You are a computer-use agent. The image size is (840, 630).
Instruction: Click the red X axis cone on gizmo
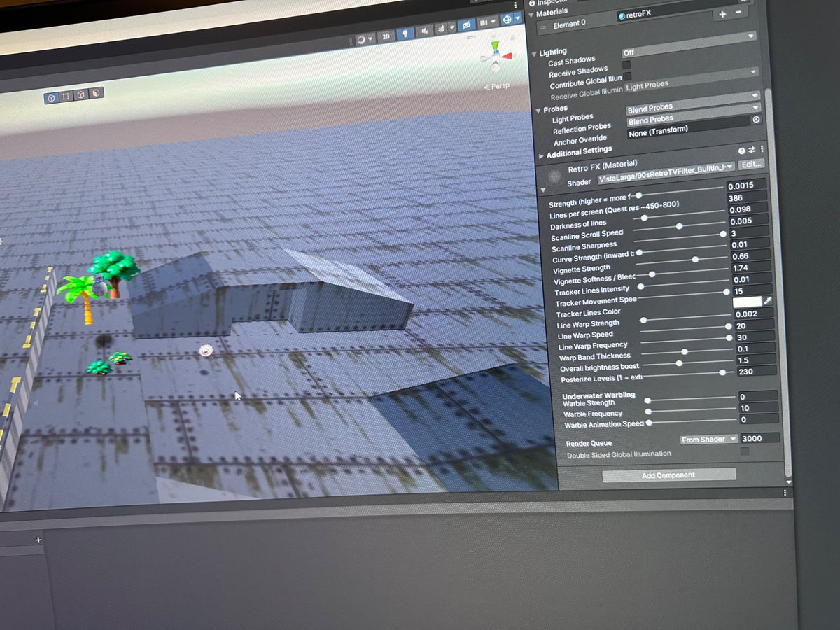point(507,56)
